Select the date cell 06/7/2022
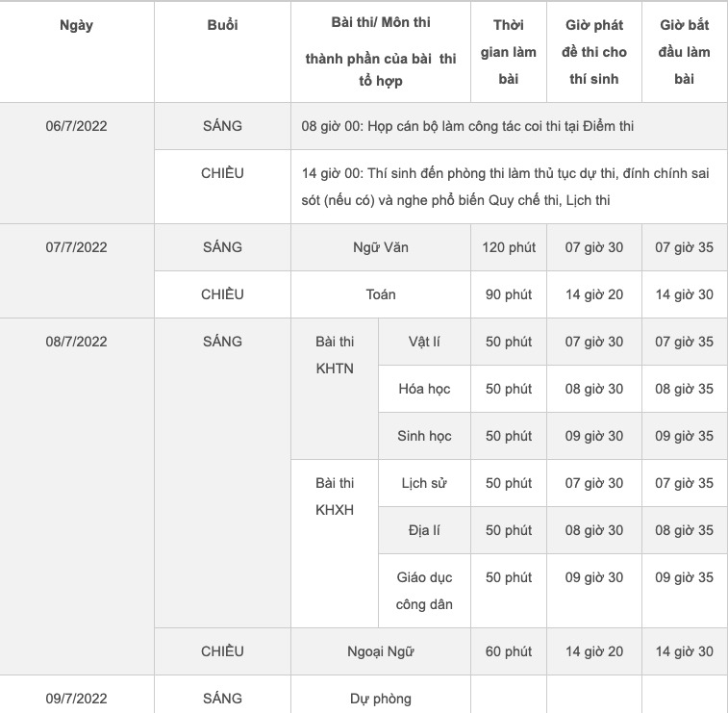This screenshot has width=728, height=713. (76, 126)
